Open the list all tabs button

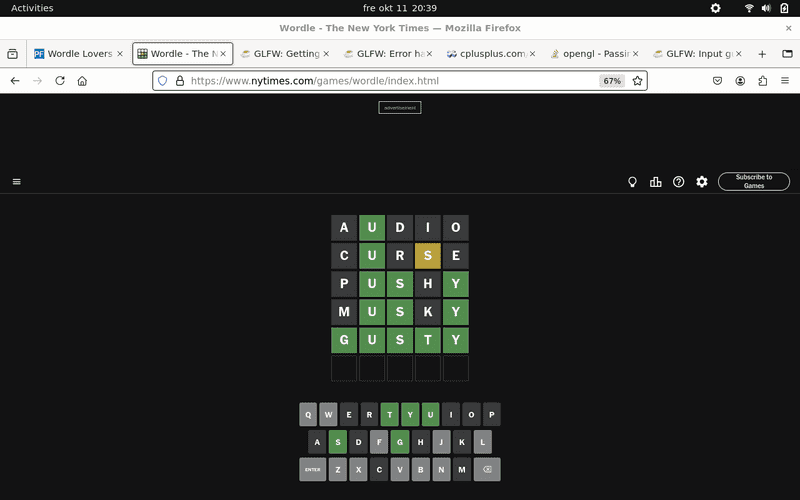pos(787,54)
